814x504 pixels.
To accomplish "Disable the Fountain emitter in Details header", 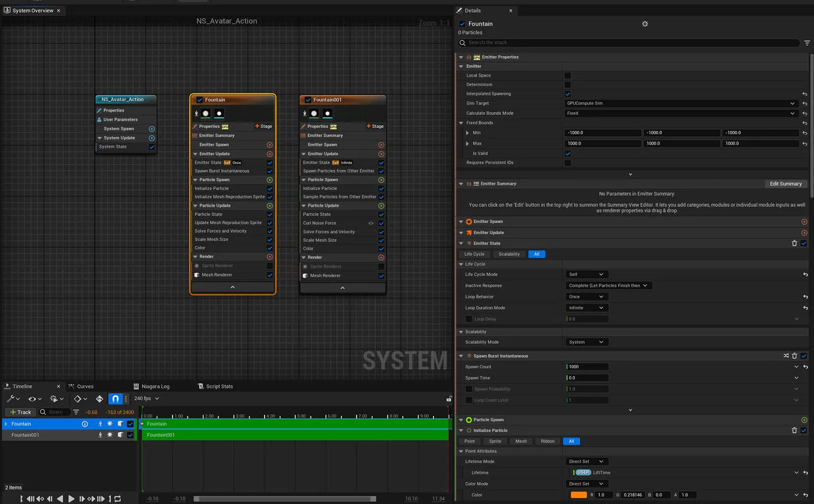I will point(462,24).
